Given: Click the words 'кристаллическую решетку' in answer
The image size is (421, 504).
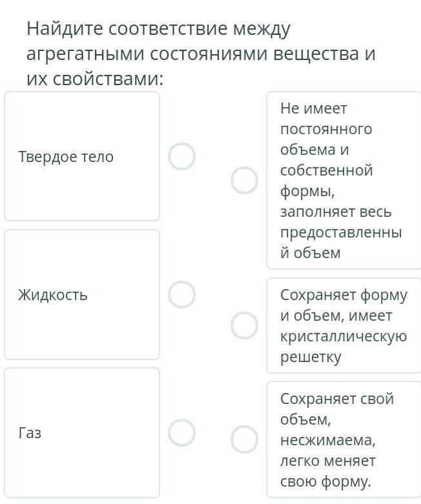Looking at the screenshot, I should pyautogui.click(x=344, y=347).
